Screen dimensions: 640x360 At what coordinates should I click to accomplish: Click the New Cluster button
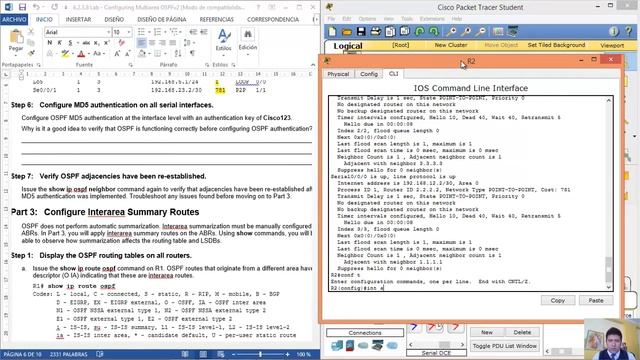pyautogui.click(x=451, y=45)
